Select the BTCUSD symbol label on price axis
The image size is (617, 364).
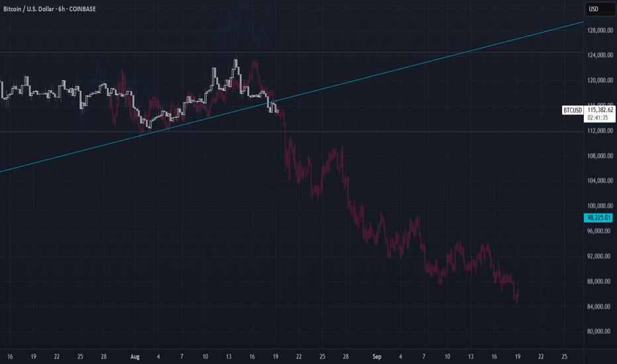(573, 110)
